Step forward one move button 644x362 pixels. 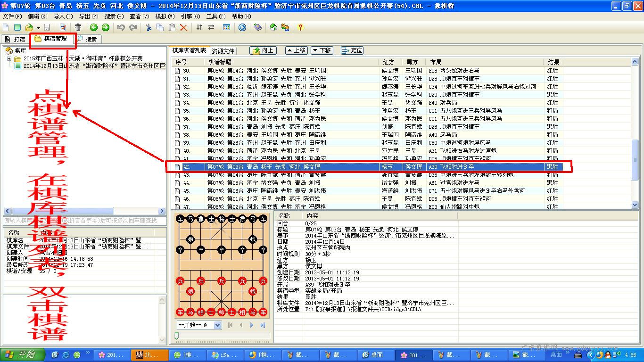tap(252, 325)
